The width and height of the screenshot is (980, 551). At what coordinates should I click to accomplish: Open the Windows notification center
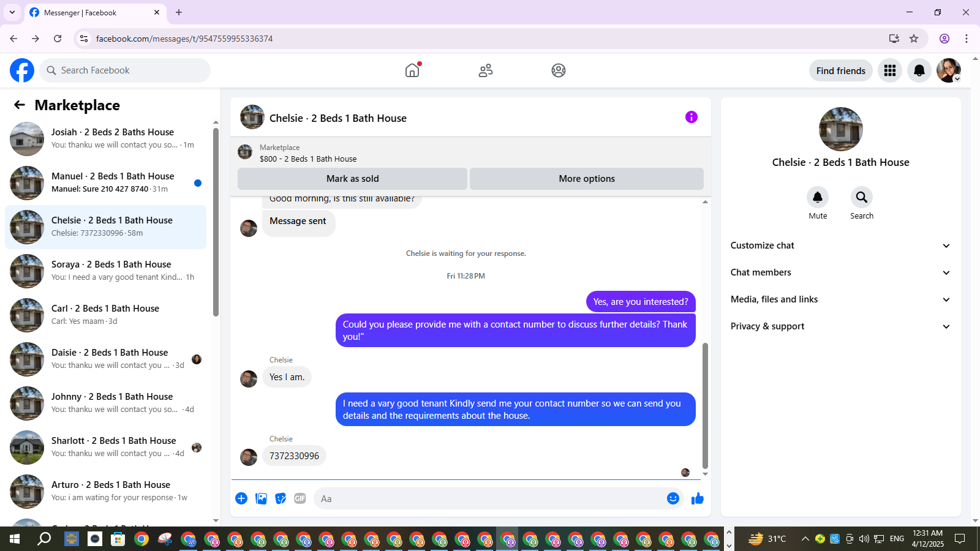[x=960, y=539]
